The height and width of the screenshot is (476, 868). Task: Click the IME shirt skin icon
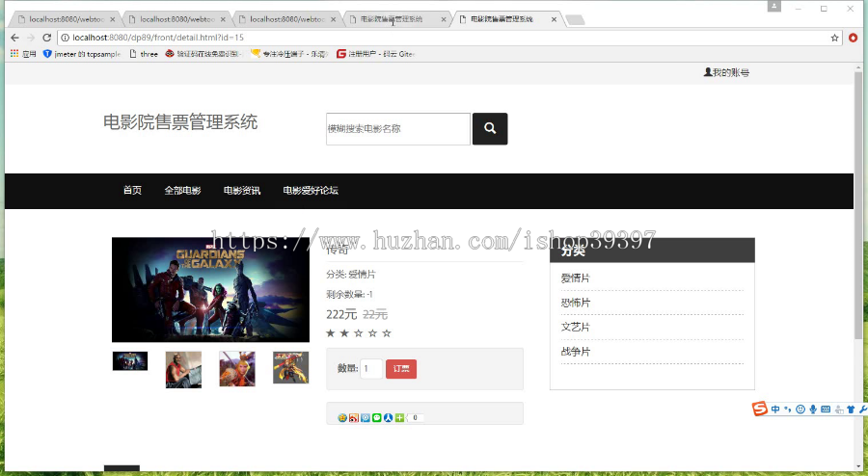(851, 410)
